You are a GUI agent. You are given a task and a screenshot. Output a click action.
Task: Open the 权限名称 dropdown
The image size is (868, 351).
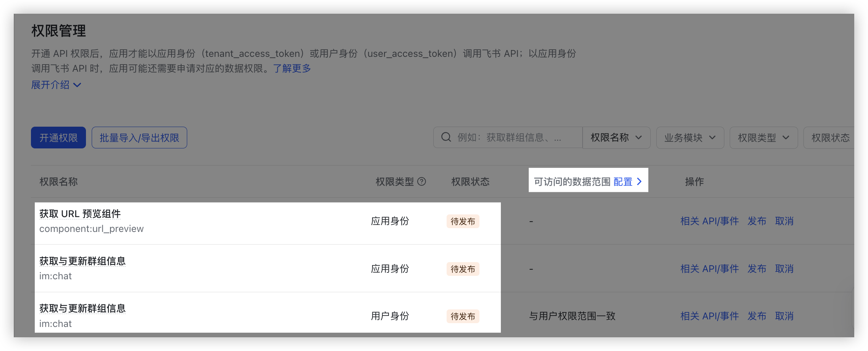click(x=616, y=138)
